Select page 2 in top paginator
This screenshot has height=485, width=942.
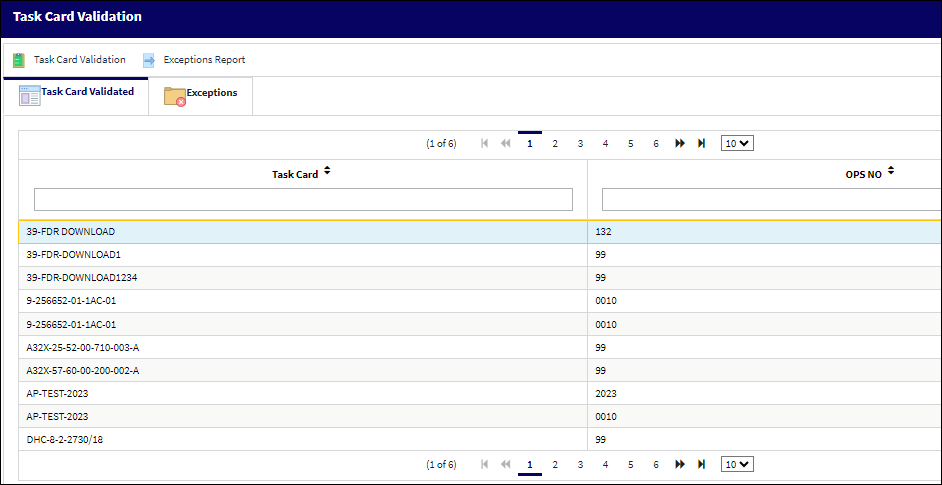(555, 144)
